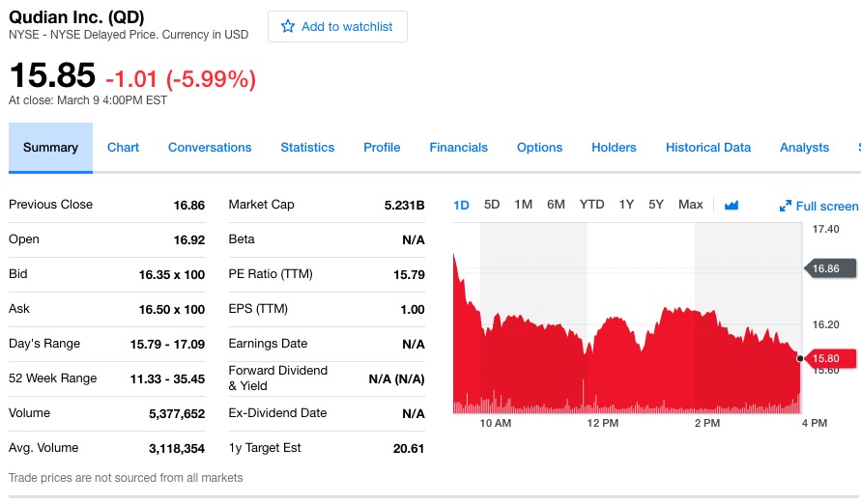861x504 pixels.
Task: Open the Profile tab
Action: pos(382,148)
